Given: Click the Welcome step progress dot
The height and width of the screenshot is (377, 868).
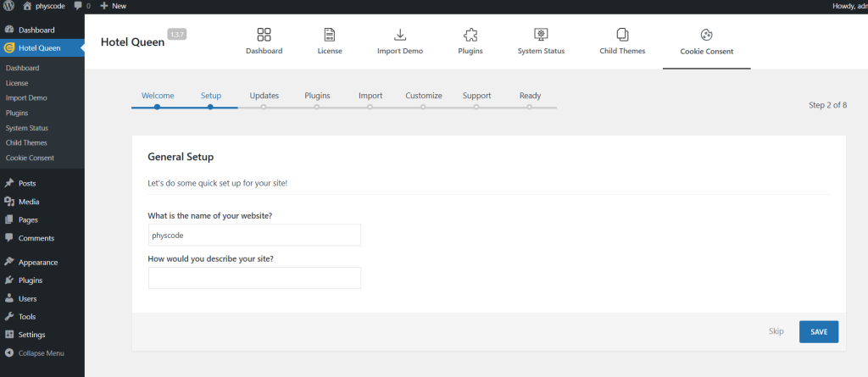Looking at the screenshot, I should pyautogui.click(x=157, y=108).
